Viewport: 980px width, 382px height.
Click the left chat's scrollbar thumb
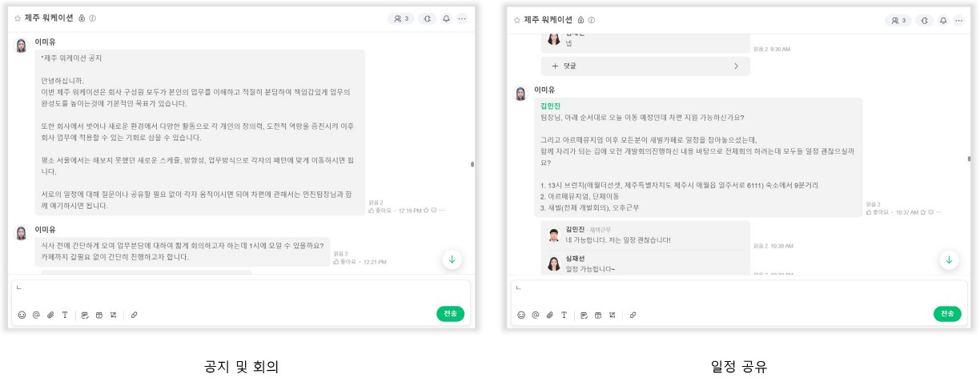[472, 163]
